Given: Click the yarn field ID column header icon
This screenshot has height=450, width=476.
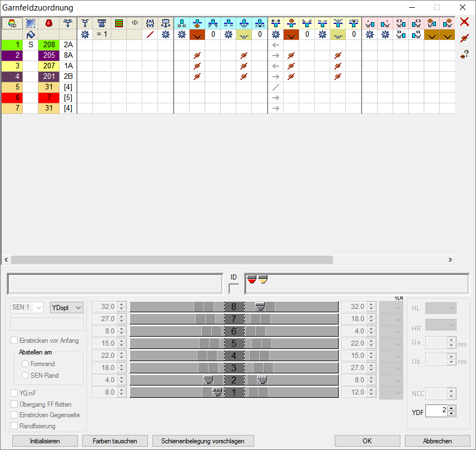Looking at the screenshot, I should pyautogui.click(x=12, y=23).
